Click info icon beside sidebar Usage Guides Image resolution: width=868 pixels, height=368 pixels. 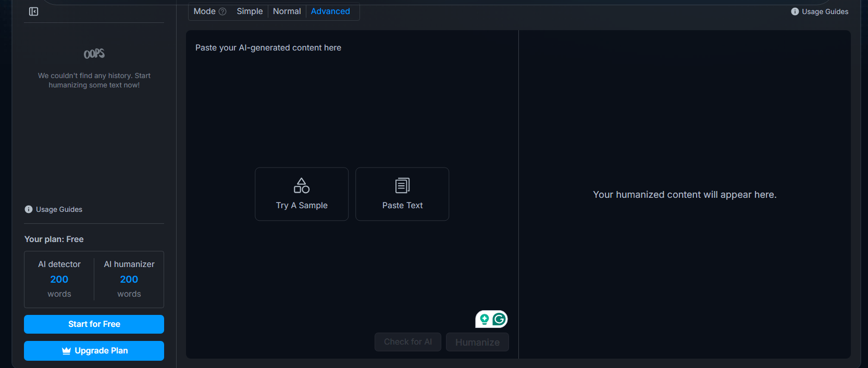(29, 209)
